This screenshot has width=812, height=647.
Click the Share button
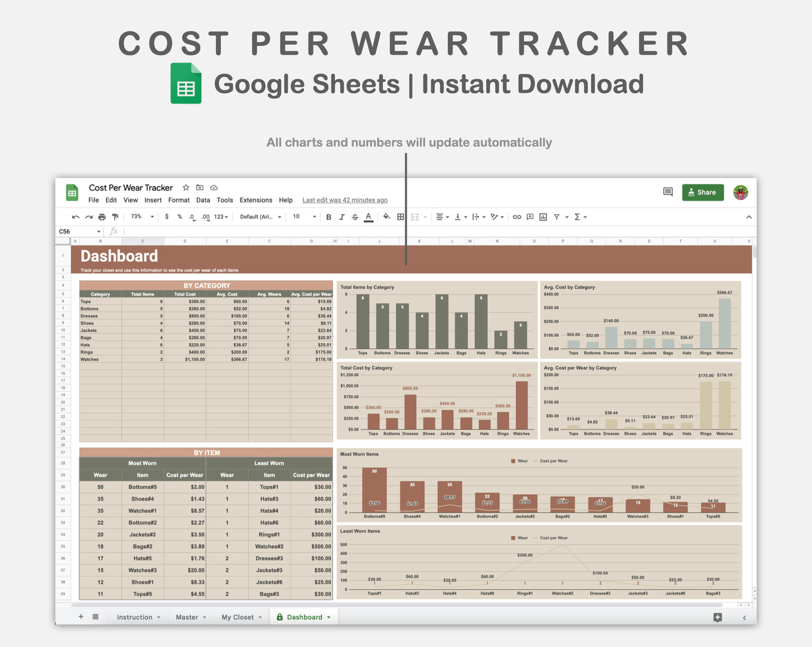(702, 192)
